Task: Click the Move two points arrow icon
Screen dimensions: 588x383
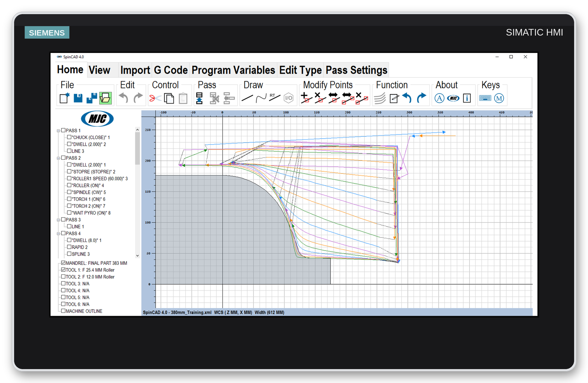Action: pyautogui.click(x=348, y=98)
